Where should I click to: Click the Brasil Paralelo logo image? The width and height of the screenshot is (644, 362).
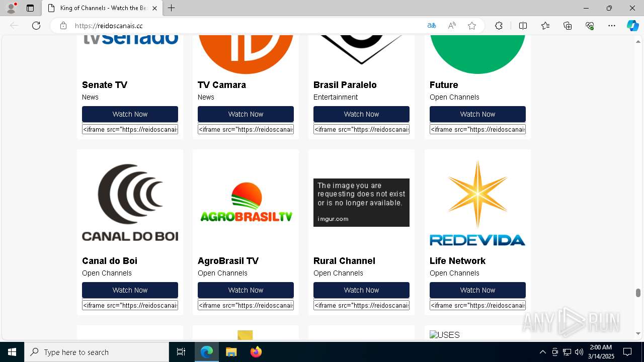361,50
